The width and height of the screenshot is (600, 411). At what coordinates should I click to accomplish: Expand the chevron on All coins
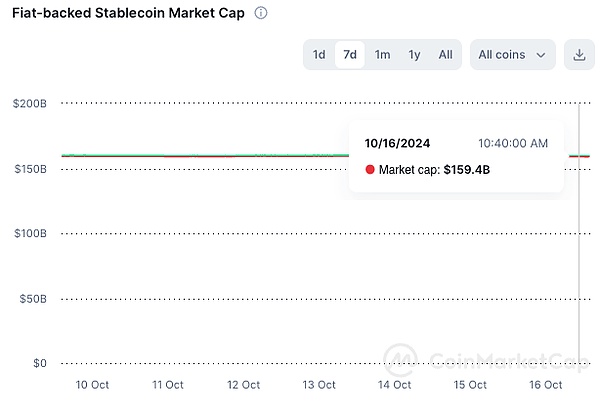click(541, 55)
